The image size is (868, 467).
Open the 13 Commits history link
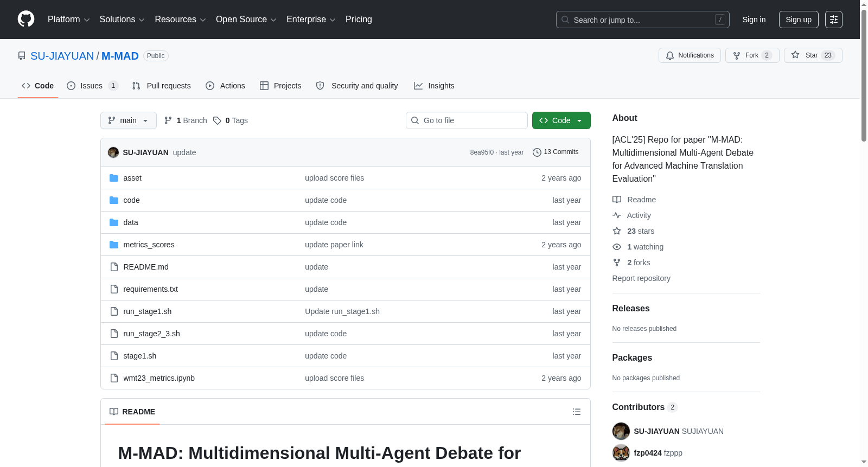(x=556, y=152)
